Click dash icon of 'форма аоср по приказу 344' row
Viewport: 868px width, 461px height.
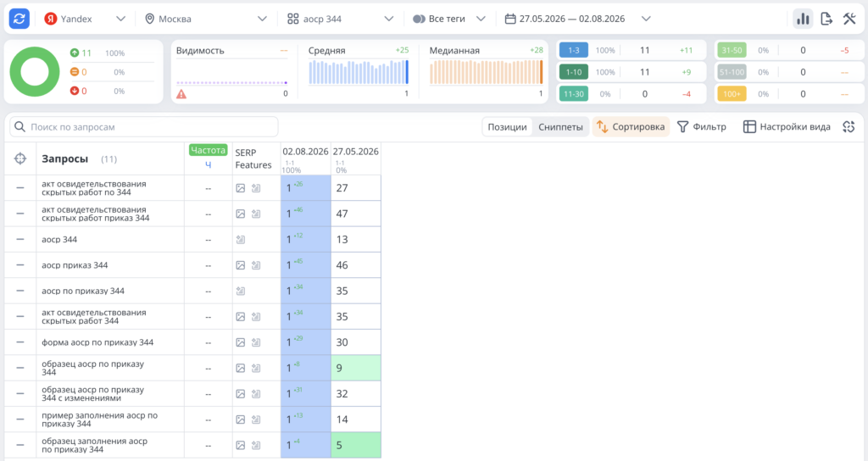click(20, 342)
